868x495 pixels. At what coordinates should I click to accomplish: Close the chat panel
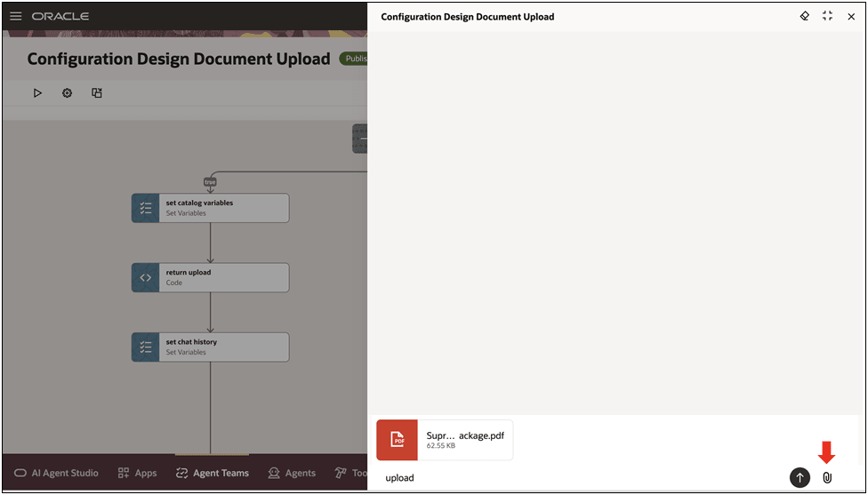click(851, 17)
